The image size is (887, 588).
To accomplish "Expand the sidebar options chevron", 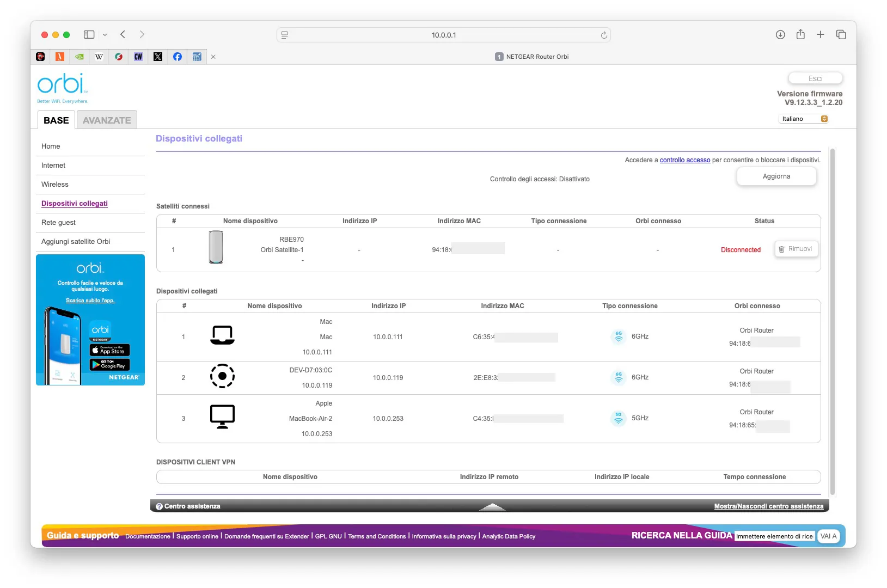I will pyautogui.click(x=105, y=35).
